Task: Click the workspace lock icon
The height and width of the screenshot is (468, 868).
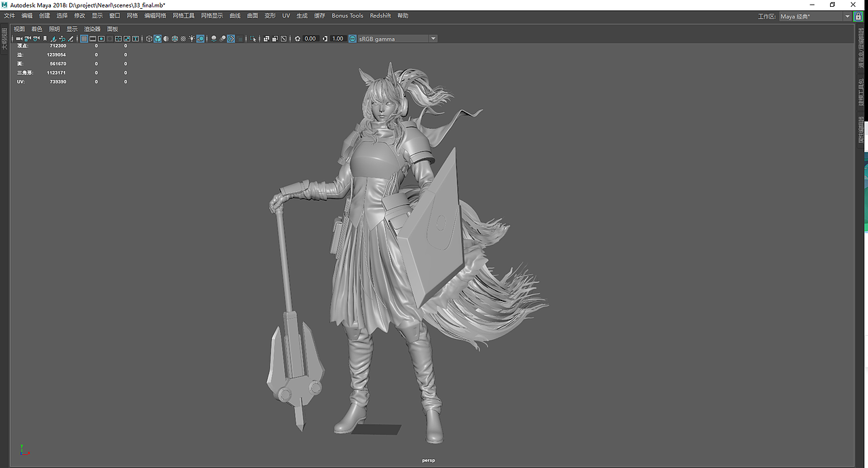Action: coord(858,16)
